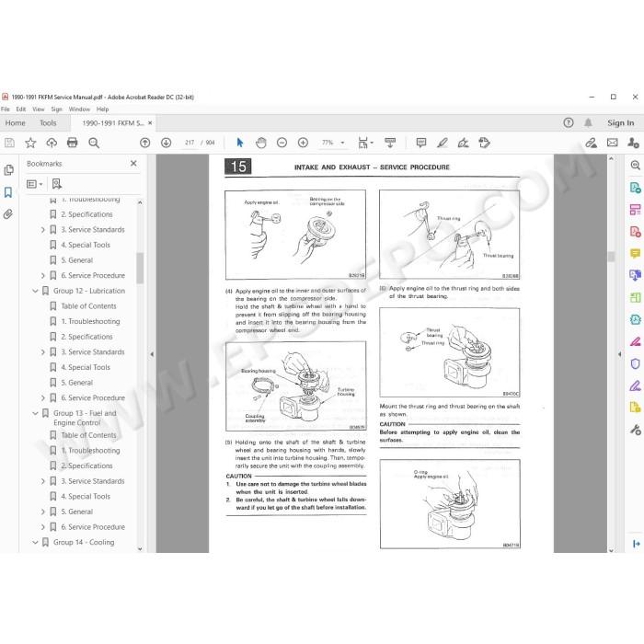Open the View menu

coord(39,109)
